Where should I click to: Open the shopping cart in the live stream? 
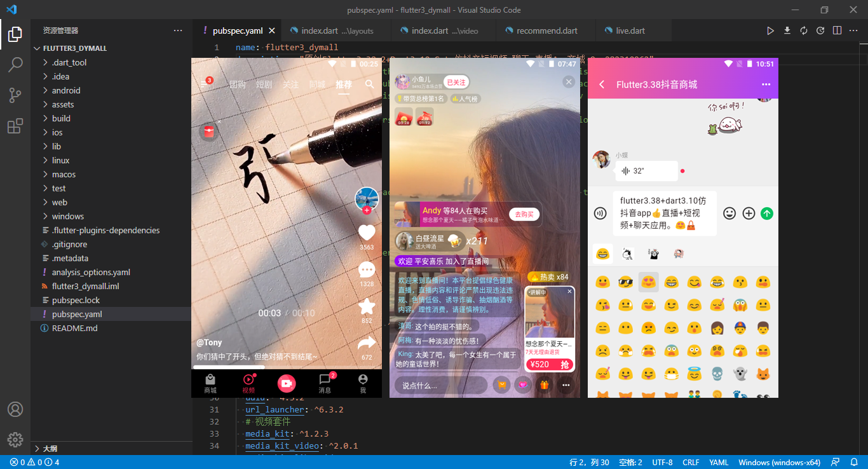(x=501, y=384)
